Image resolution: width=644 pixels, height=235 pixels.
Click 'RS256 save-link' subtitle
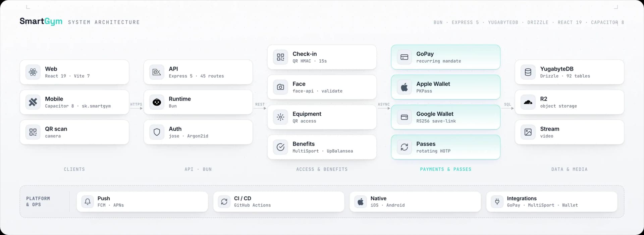pyautogui.click(x=436, y=121)
